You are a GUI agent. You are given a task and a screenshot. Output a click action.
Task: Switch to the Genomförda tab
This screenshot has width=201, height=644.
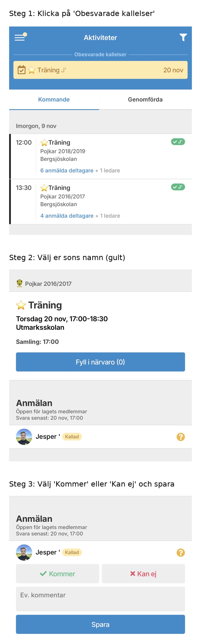click(x=145, y=100)
